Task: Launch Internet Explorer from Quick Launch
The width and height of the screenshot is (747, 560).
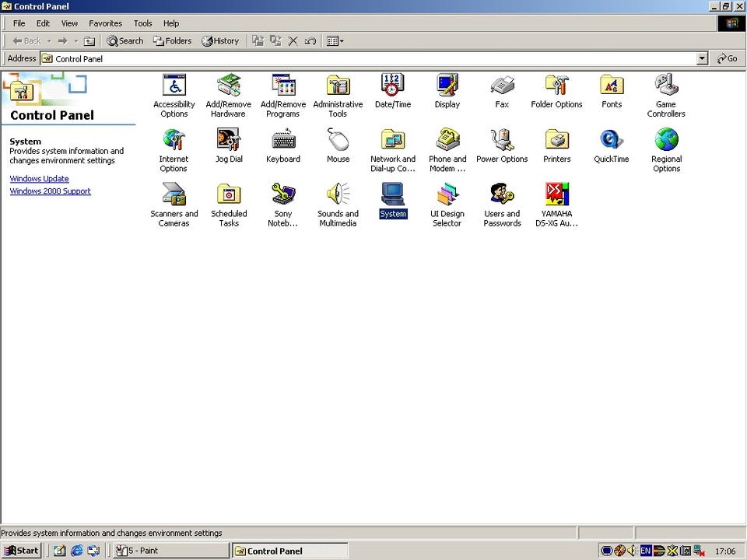Action: pyautogui.click(x=77, y=551)
